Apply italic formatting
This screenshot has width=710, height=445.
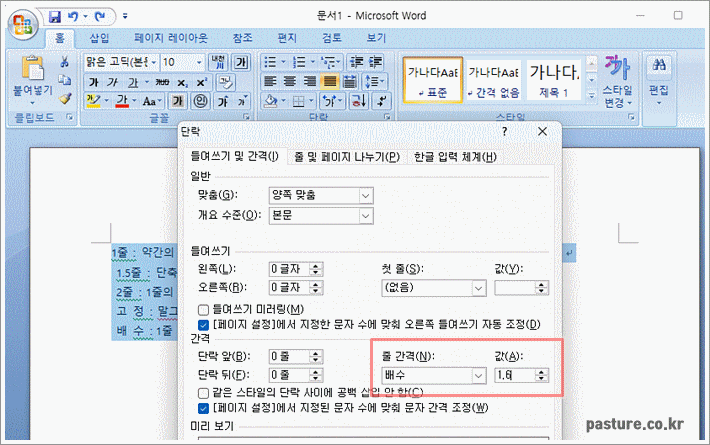[112, 82]
